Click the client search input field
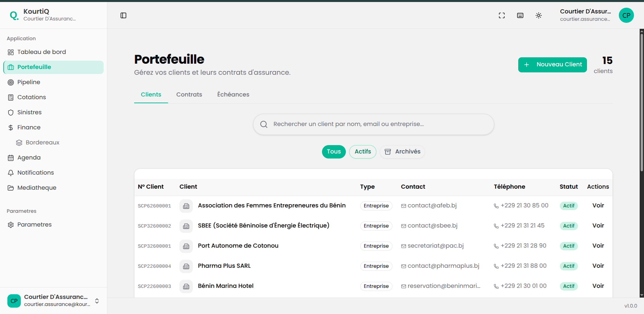 click(x=373, y=124)
